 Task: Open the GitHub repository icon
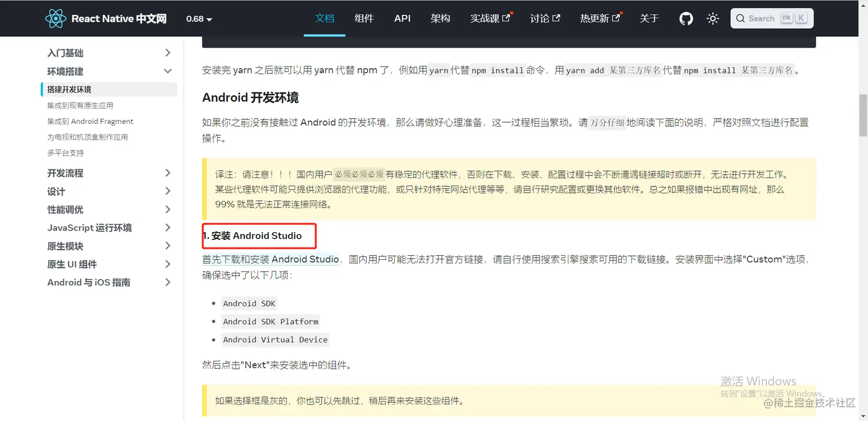click(685, 18)
